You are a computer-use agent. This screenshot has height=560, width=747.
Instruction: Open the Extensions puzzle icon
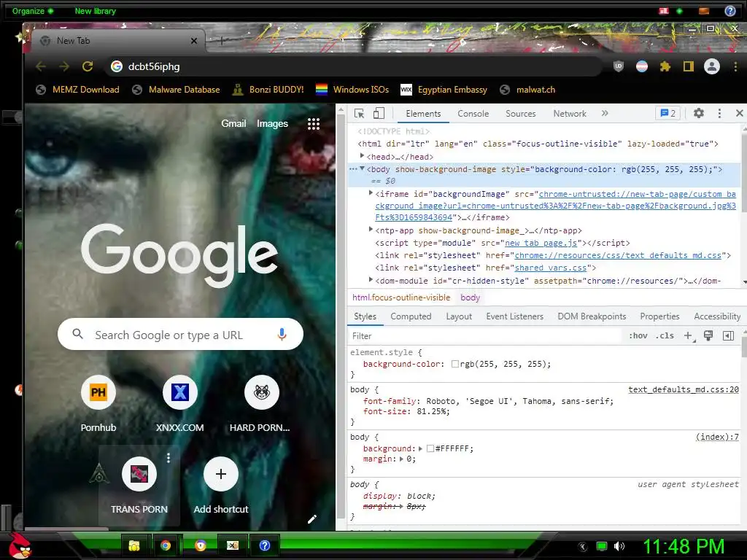(x=665, y=66)
